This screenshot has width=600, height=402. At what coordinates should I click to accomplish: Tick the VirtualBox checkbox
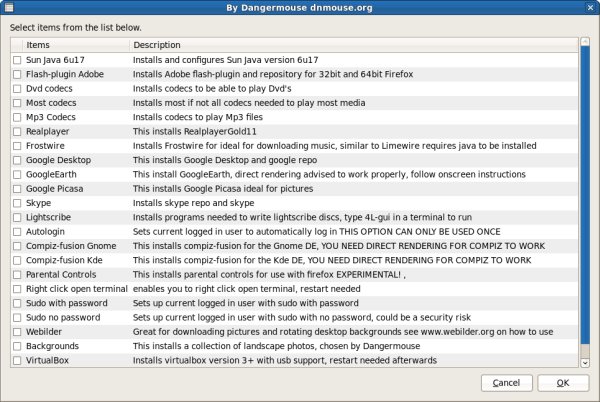(x=17, y=358)
